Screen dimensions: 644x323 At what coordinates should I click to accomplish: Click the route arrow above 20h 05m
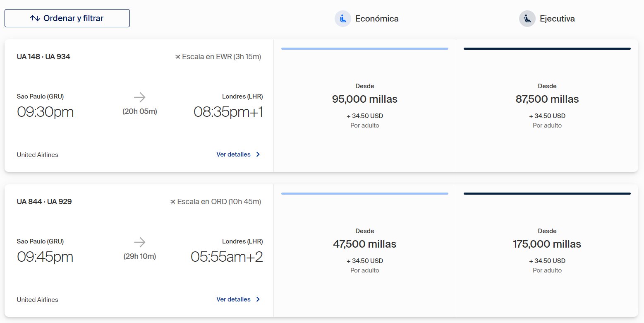pos(140,98)
